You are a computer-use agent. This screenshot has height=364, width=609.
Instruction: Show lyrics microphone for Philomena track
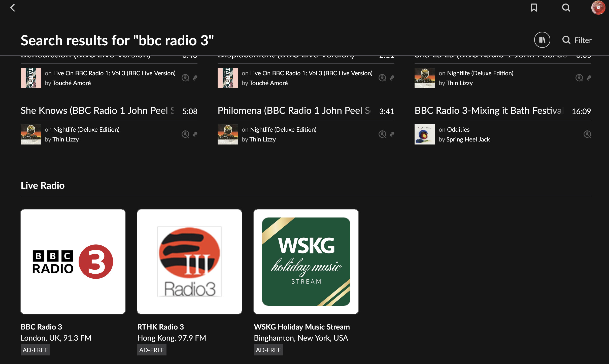click(x=392, y=134)
